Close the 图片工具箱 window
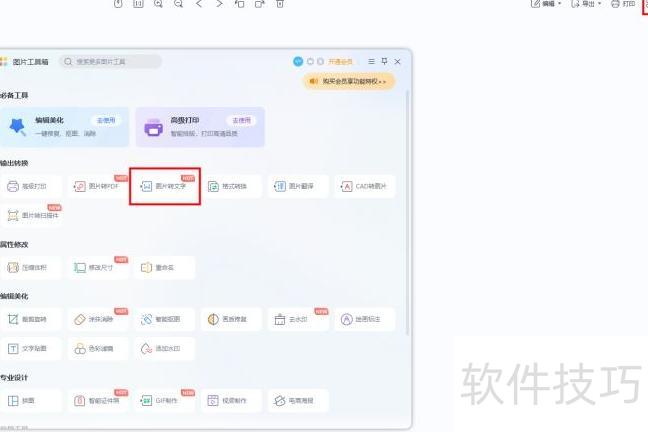Viewport: 648px width, 432px height. click(x=398, y=62)
